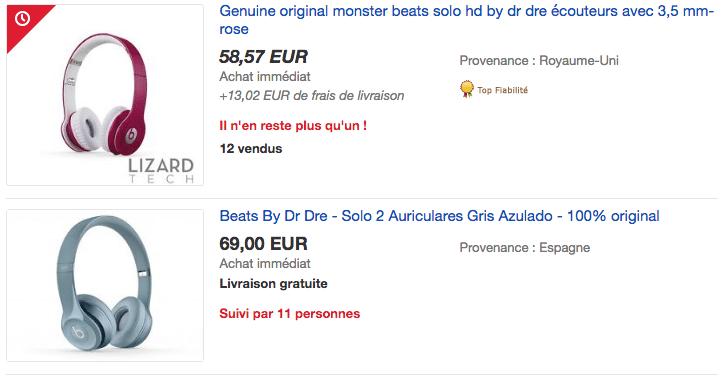Open the Beats By Dr Dre Solo 2 title

(x=439, y=216)
